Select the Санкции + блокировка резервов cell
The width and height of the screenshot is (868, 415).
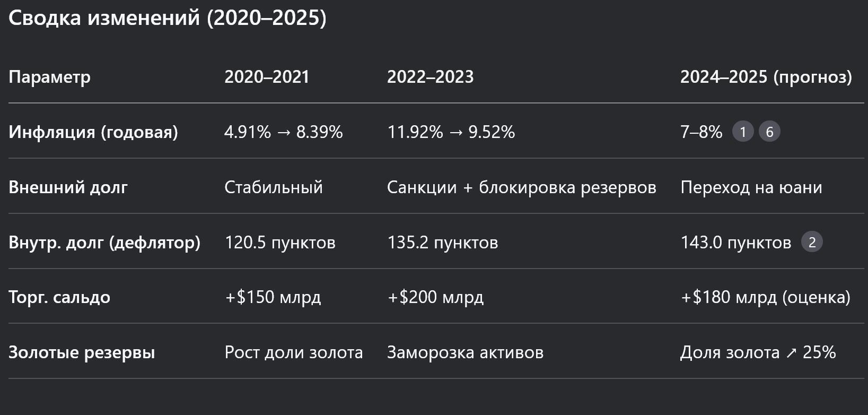coord(521,187)
